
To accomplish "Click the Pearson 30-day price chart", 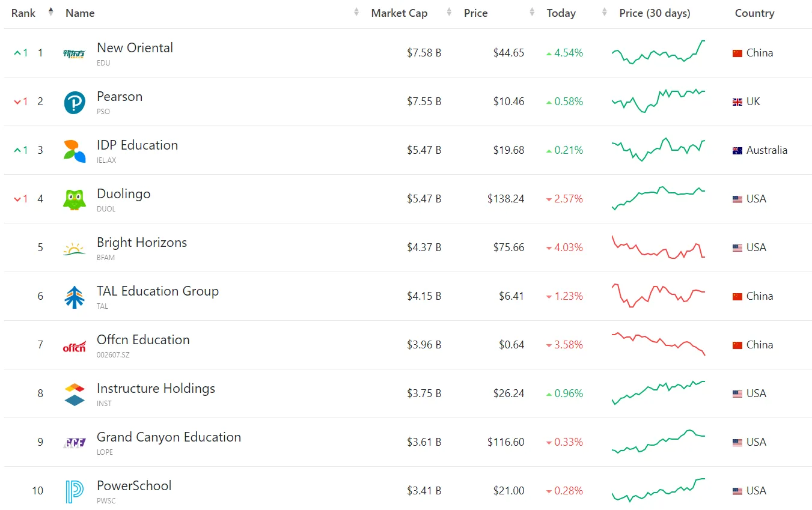I will (x=658, y=101).
